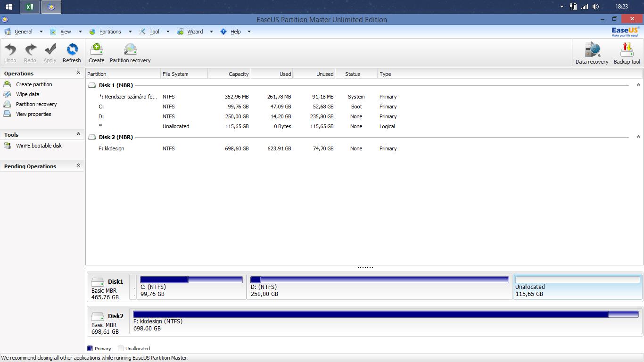Sort by the Capacity column header
Viewport: 644px width, 362px height.
coord(229,74)
